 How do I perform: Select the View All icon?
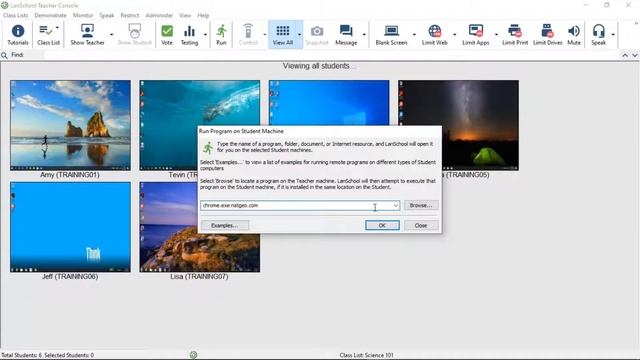click(282, 34)
